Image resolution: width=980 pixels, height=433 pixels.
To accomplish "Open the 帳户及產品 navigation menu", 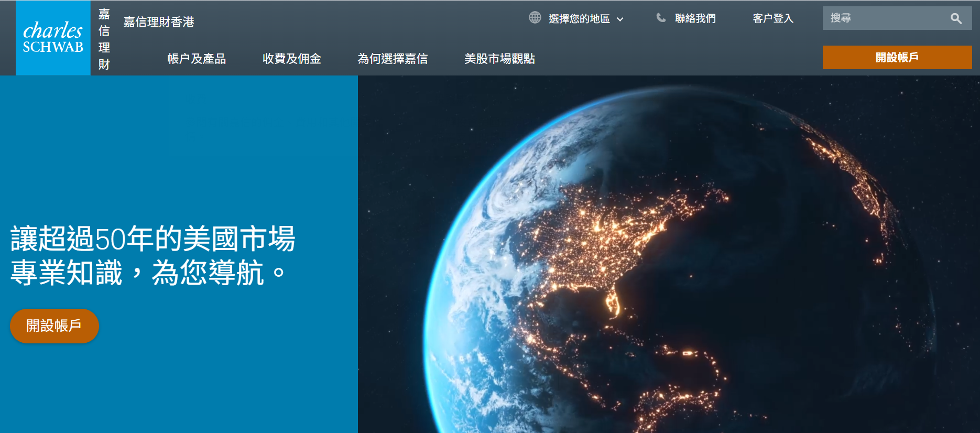I will (197, 59).
